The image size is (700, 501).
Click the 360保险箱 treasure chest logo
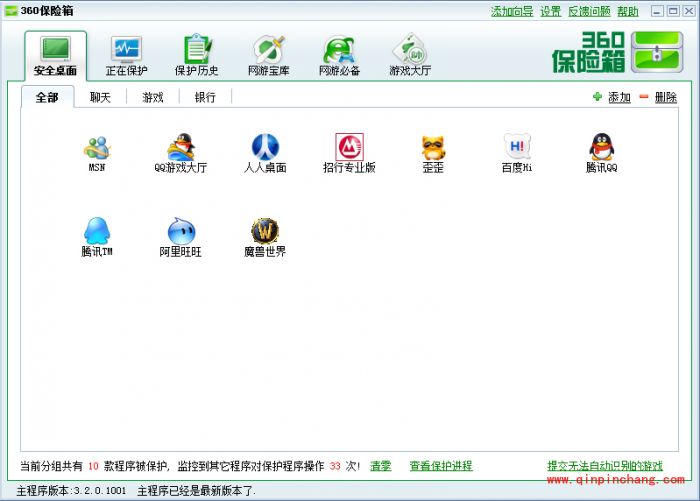coord(657,52)
